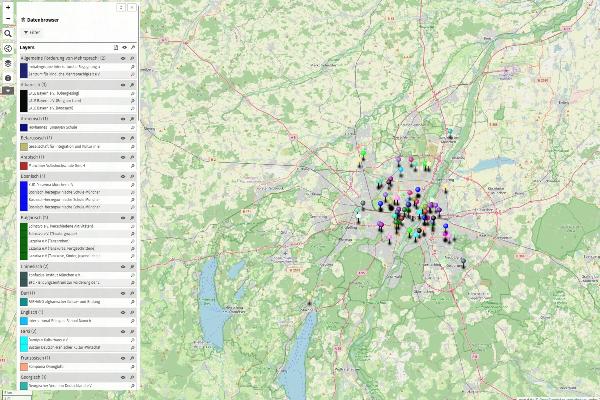Zoom to the red-swatch layer group
The height and width of the screenshot is (400, 600).
click(132, 157)
